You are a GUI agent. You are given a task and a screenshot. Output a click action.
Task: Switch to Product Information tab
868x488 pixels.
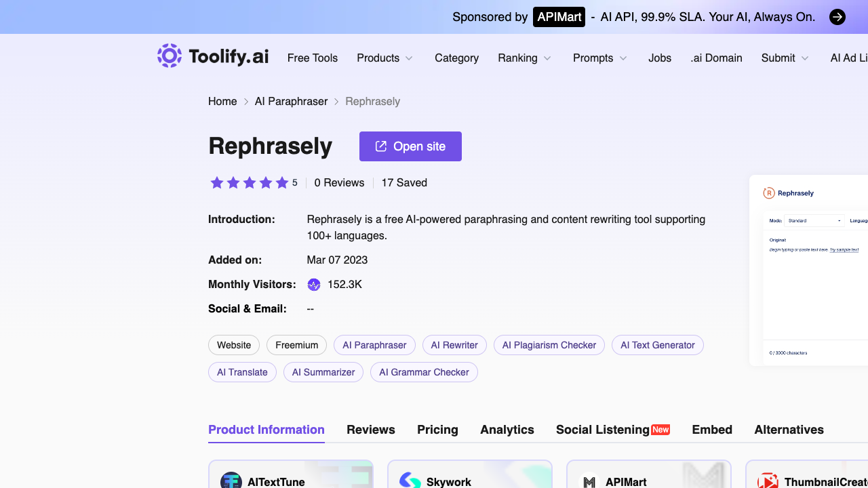[267, 430]
